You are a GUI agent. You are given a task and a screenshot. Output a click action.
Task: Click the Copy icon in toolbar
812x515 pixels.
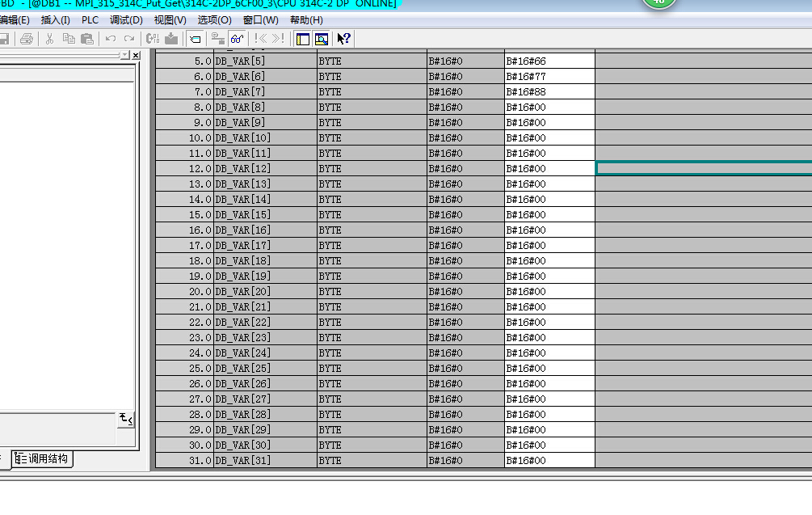[x=69, y=39]
